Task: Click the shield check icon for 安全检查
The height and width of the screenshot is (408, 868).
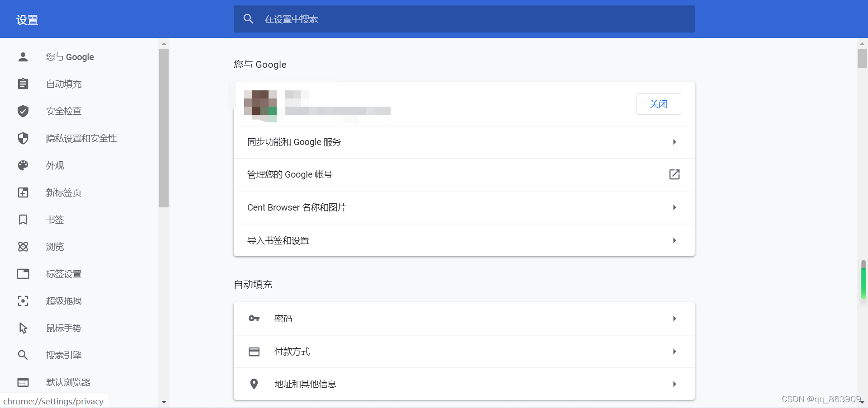Action: (x=23, y=111)
